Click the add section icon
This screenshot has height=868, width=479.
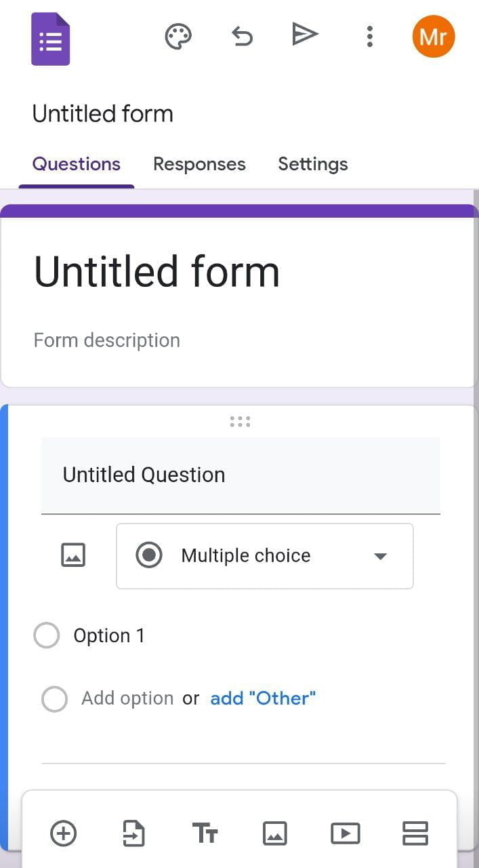point(415,833)
